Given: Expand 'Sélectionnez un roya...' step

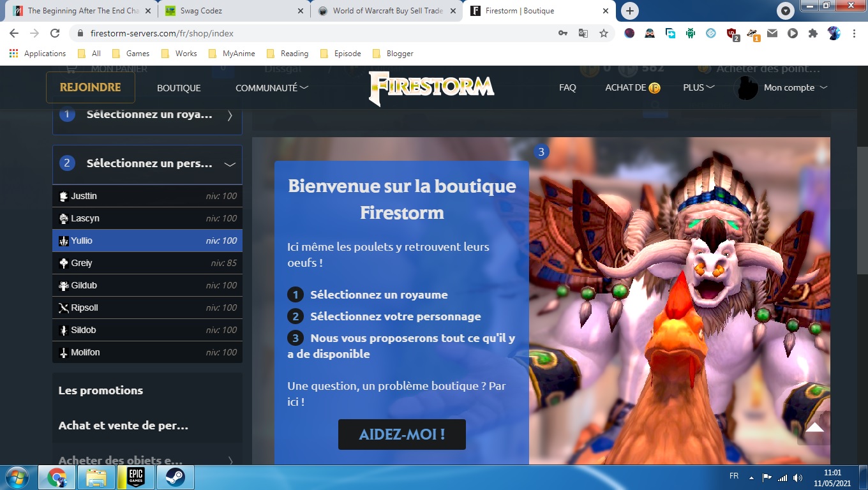Looking at the screenshot, I should (147, 115).
